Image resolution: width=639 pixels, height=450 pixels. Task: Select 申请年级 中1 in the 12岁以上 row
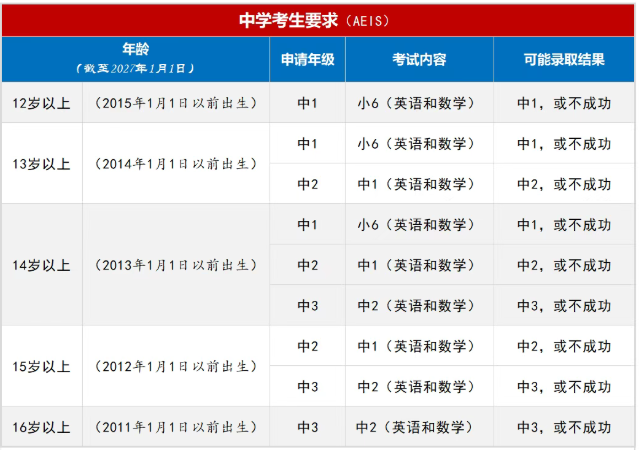(308, 103)
